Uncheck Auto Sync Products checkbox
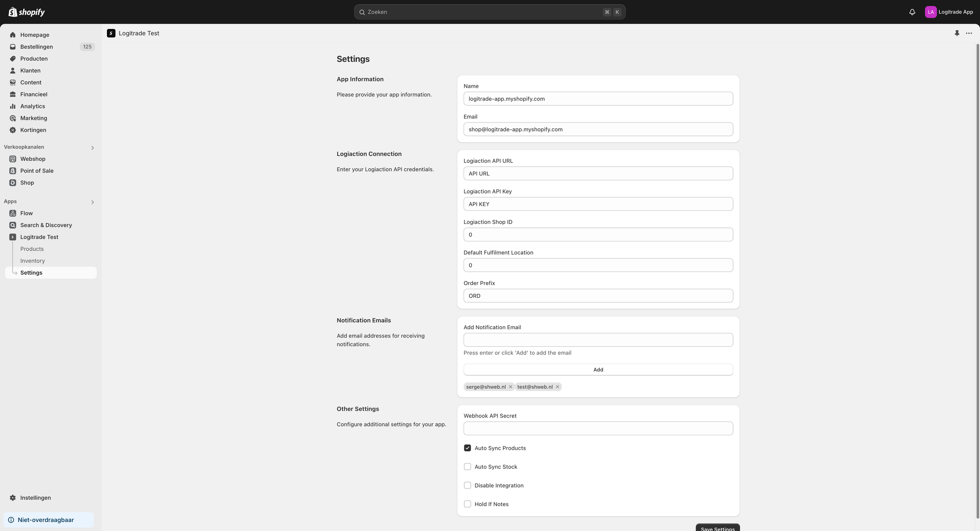The height and width of the screenshot is (531, 980). point(467,448)
